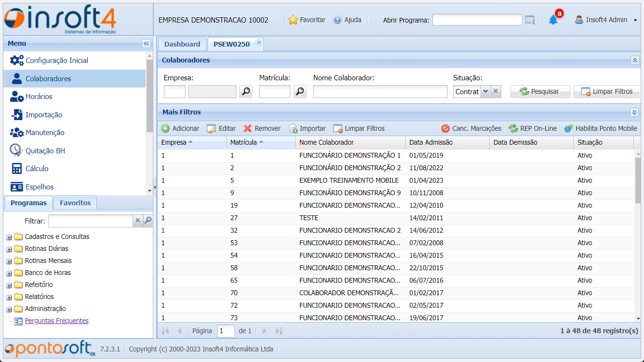Click the REP On-Line toolbar item
Screen dimensions: 644x362
533,128
